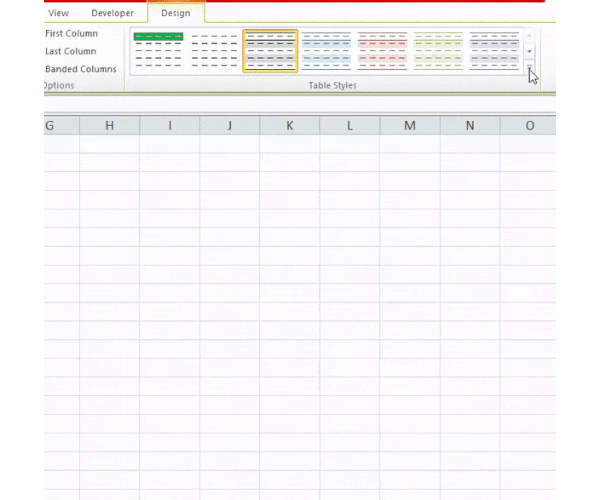Image resolution: width=600 pixels, height=500 pixels.
Task: Apply the blue banded table style
Action: [x=326, y=51]
